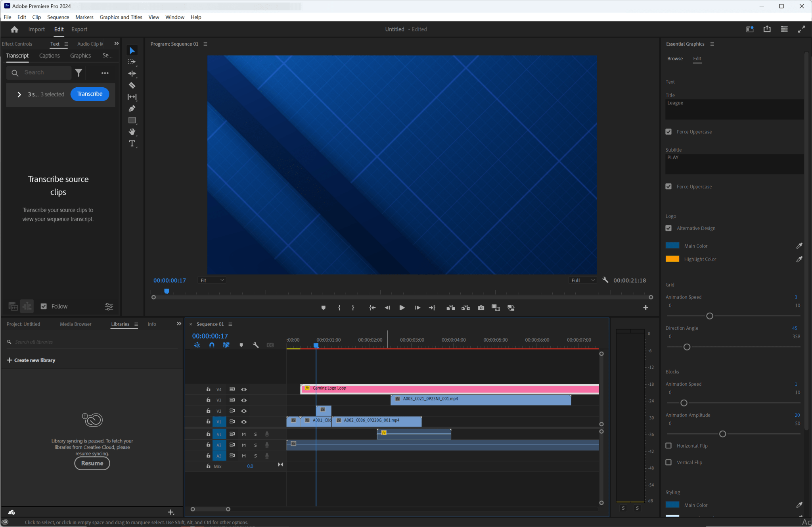Image resolution: width=812 pixels, height=527 pixels.
Task: Uncheck Force Uppercase under Title
Action: click(x=668, y=131)
